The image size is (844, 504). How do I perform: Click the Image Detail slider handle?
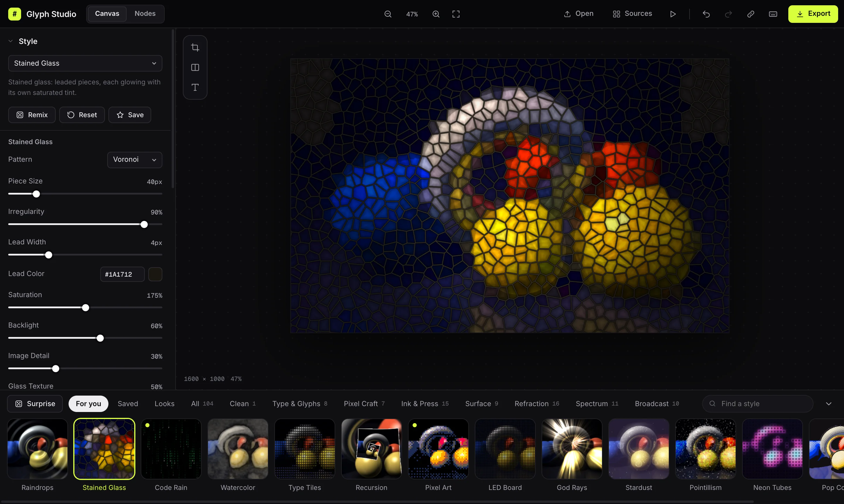56,369
